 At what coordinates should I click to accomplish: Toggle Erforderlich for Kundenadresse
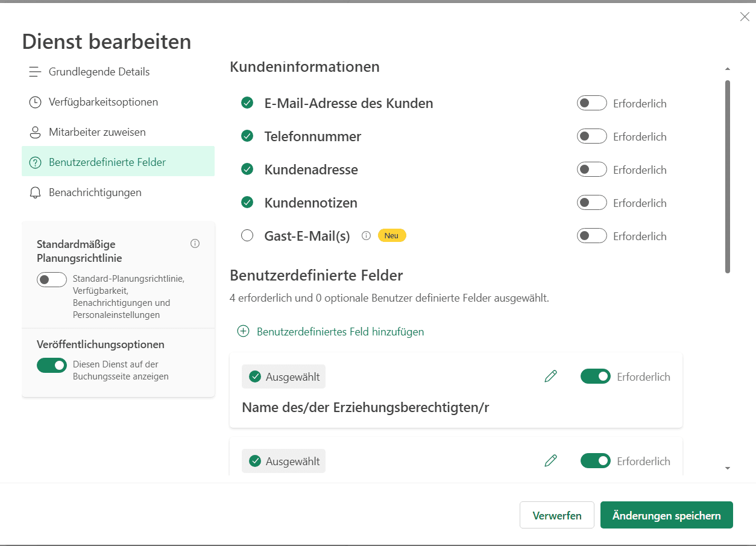tap(591, 170)
